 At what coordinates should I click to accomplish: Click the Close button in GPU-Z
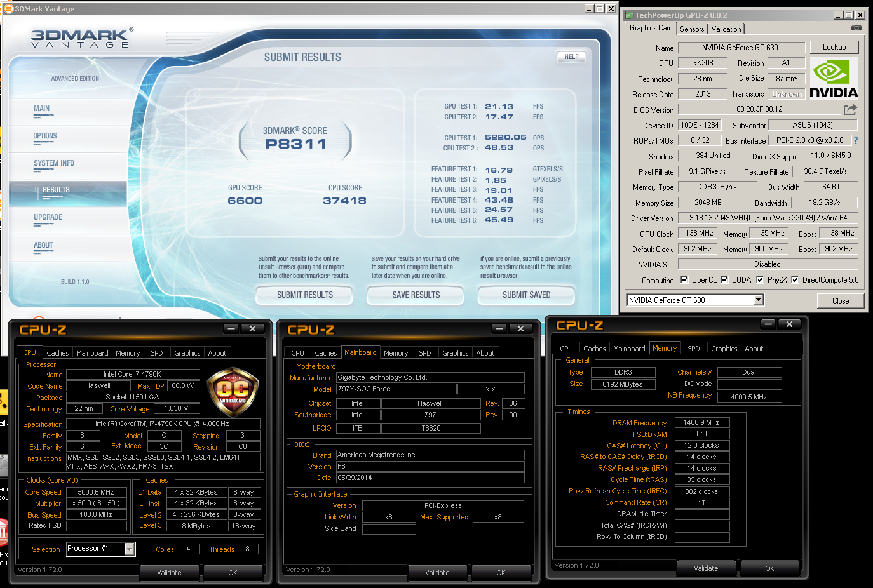click(x=841, y=301)
